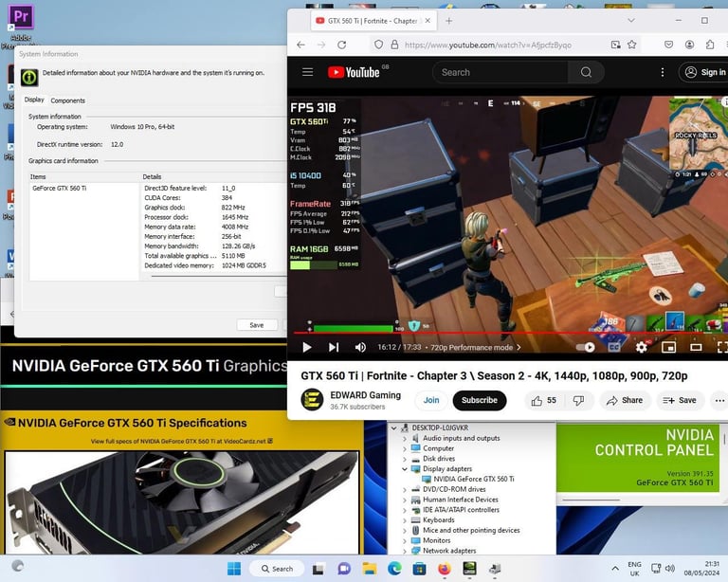This screenshot has width=728, height=582.
Task: Open YouTube three-dot settings menu
Action: (x=663, y=72)
